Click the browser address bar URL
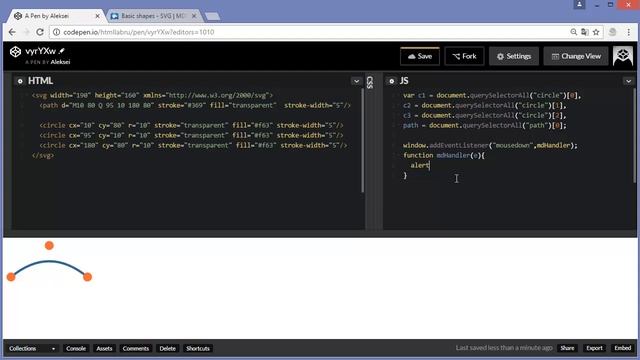 pos(139,32)
